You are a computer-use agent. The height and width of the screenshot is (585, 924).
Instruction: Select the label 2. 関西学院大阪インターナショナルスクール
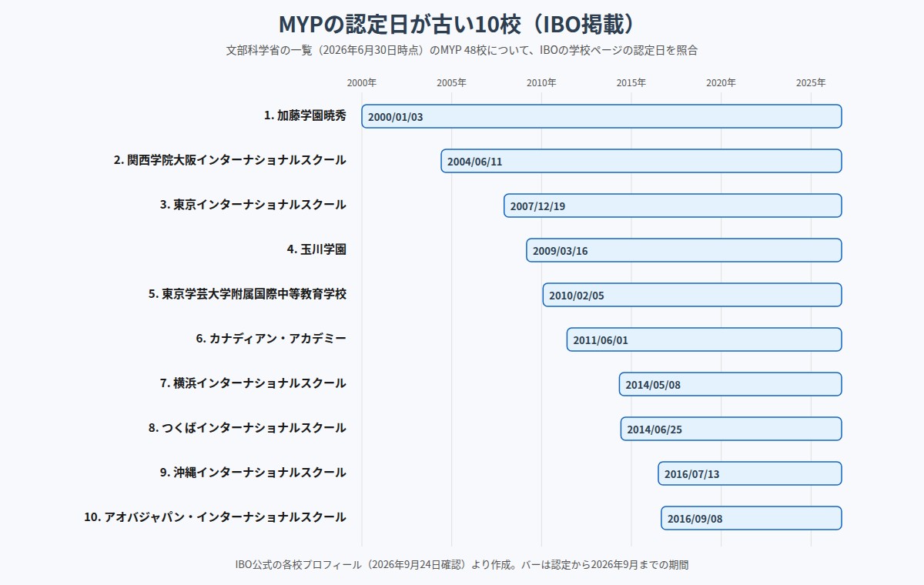pos(230,160)
